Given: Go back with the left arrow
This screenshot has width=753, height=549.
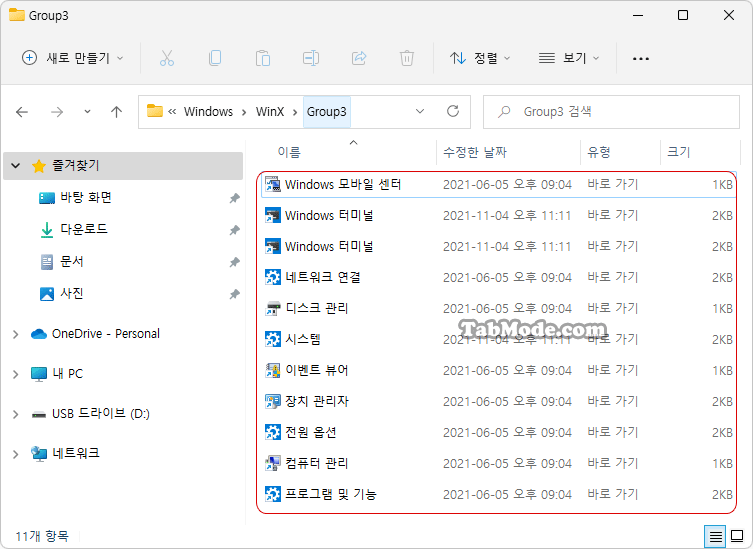Looking at the screenshot, I should click(x=22, y=112).
